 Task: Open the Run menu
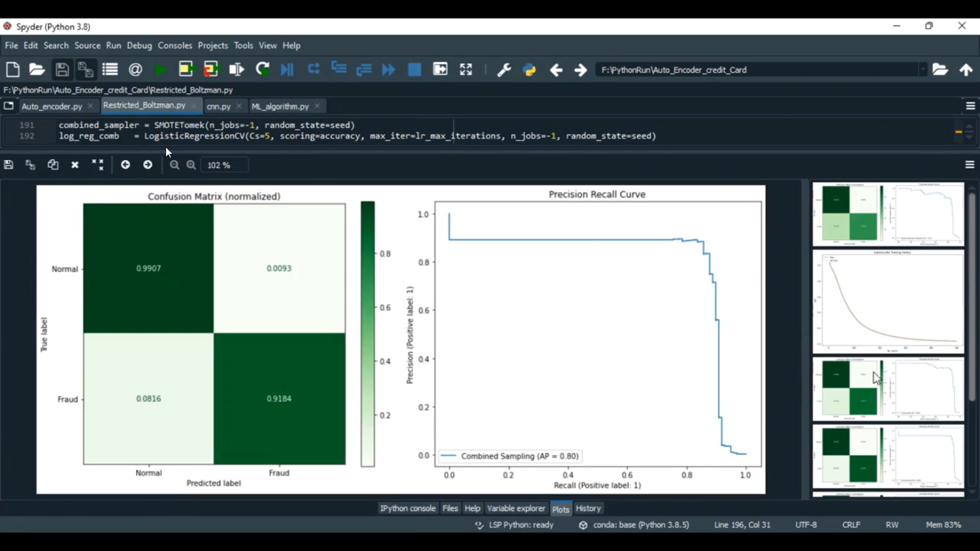(113, 46)
